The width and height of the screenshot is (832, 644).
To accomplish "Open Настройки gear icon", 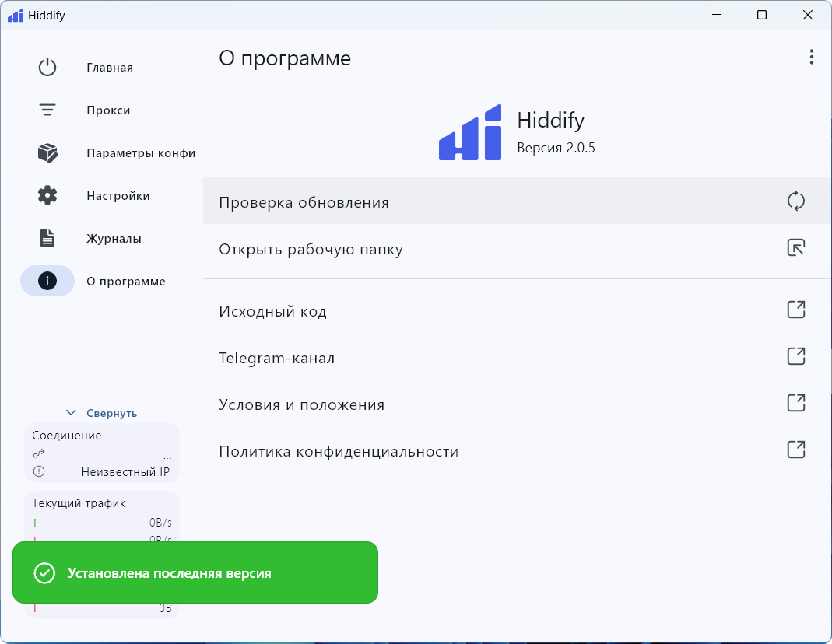I will pos(47,196).
